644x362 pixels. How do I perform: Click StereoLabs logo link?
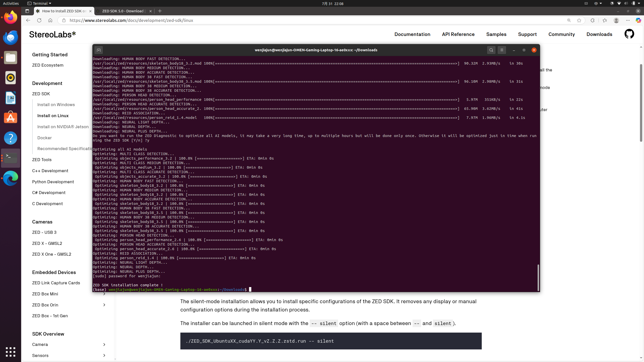[52, 34]
